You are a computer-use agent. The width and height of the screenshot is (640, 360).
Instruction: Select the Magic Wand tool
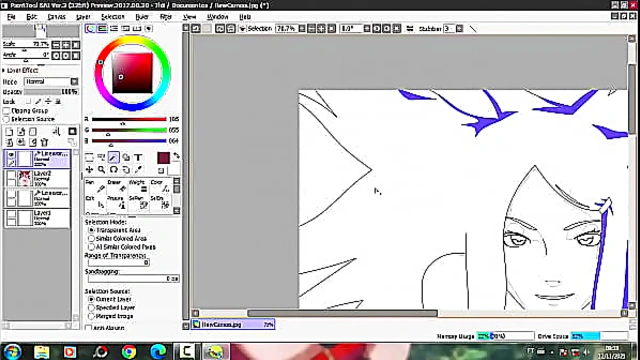click(113, 158)
